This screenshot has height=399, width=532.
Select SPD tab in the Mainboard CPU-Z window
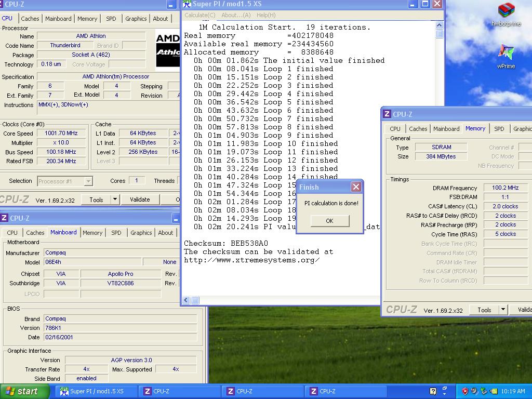point(116,233)
